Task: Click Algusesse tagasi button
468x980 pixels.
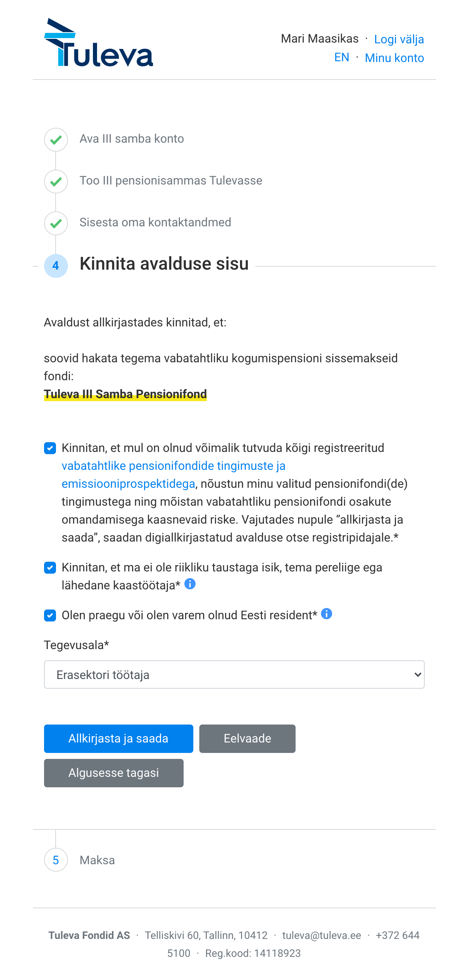Action: [114, 773]
